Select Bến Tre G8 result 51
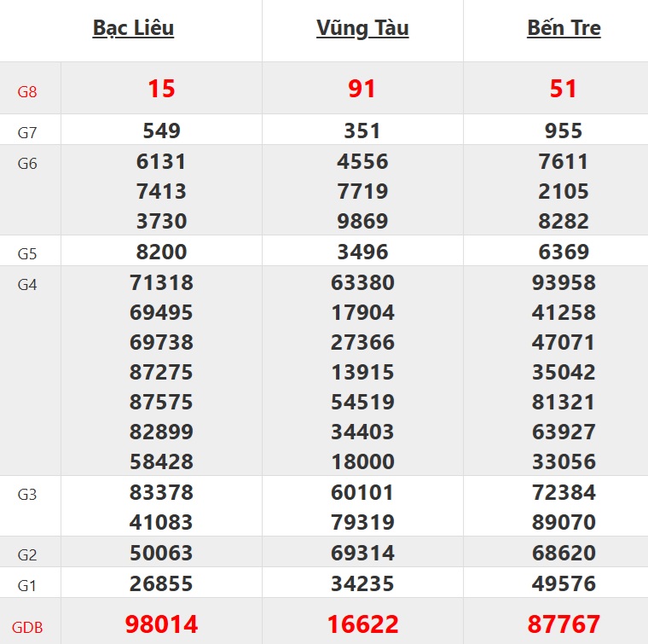 click(564, 89)
